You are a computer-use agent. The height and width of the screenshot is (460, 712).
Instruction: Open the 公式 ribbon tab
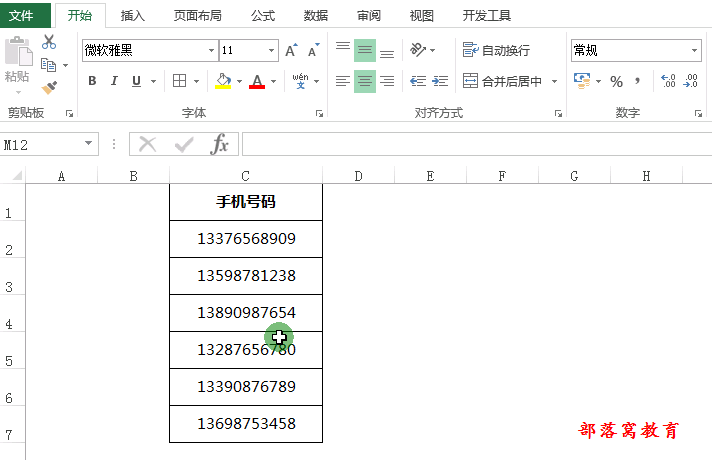pyautogui.click(x=263, y=16)
